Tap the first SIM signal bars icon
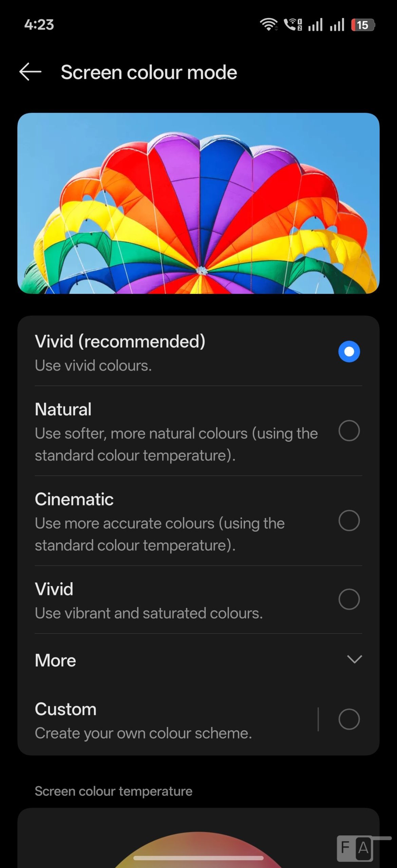The height and width of the screenshot is (868, 397). [315, 25]
